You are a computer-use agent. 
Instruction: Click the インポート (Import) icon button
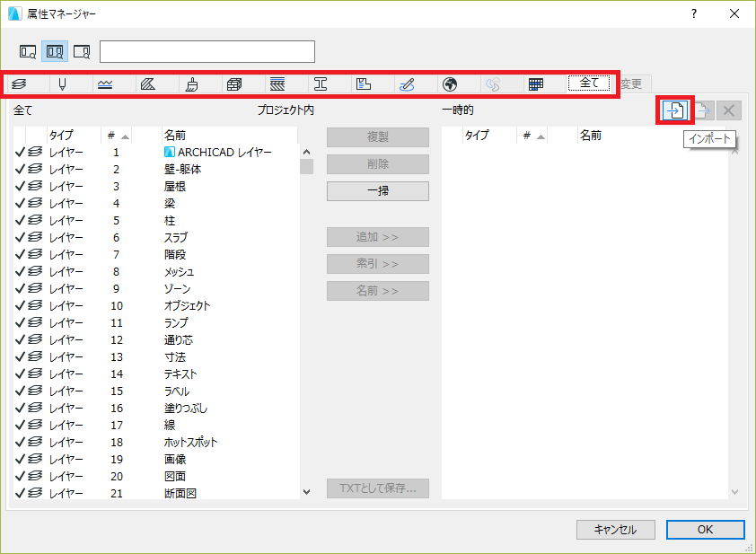pyautogui.click(x=674, y=110)
